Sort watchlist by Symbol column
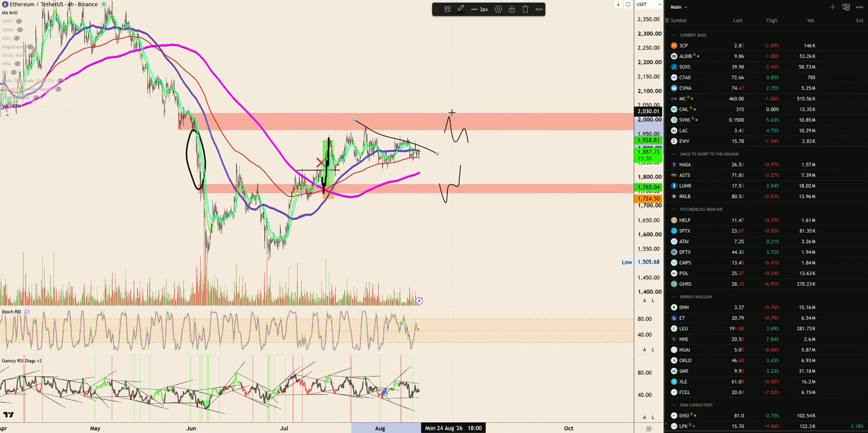868x433 pixels. click(x=678, y=20)
